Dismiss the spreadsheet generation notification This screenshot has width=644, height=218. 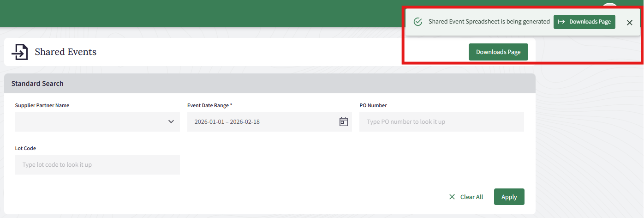(x=630, y=22)
